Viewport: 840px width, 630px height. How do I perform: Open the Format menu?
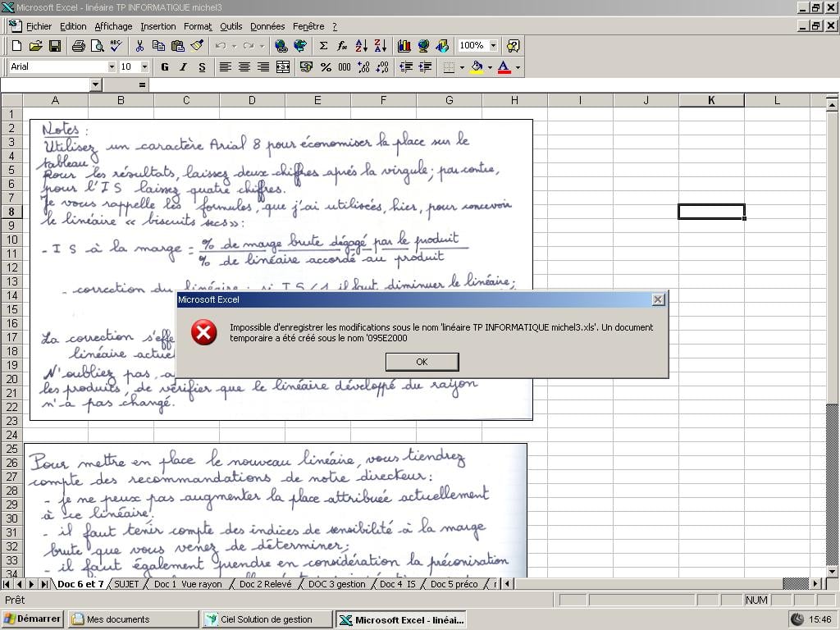pos(198,26)
